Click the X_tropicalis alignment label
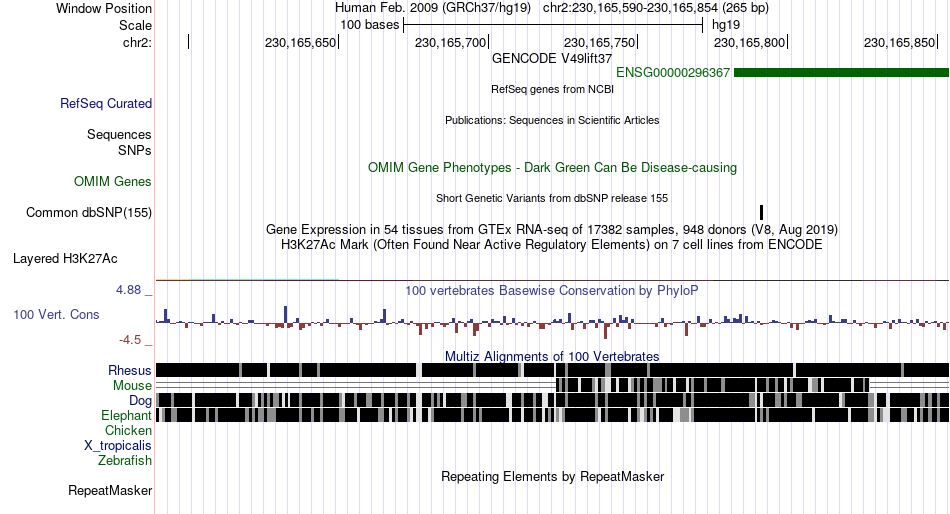 118,446
